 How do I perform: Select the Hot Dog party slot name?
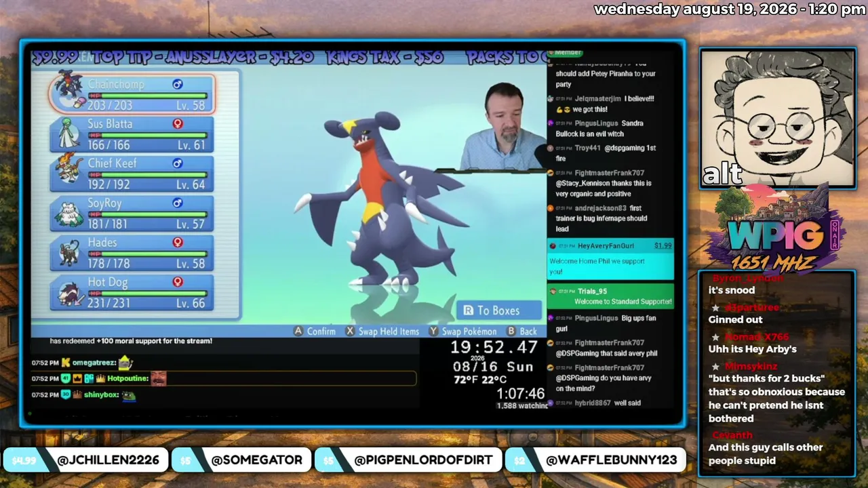click(107, 282)
